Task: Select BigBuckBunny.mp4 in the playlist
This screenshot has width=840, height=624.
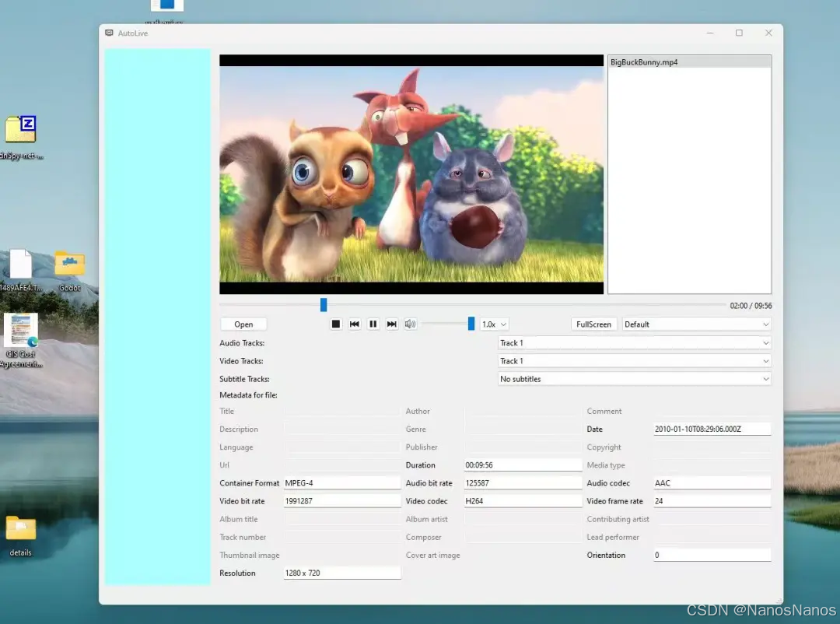Action: coord(689,62)
